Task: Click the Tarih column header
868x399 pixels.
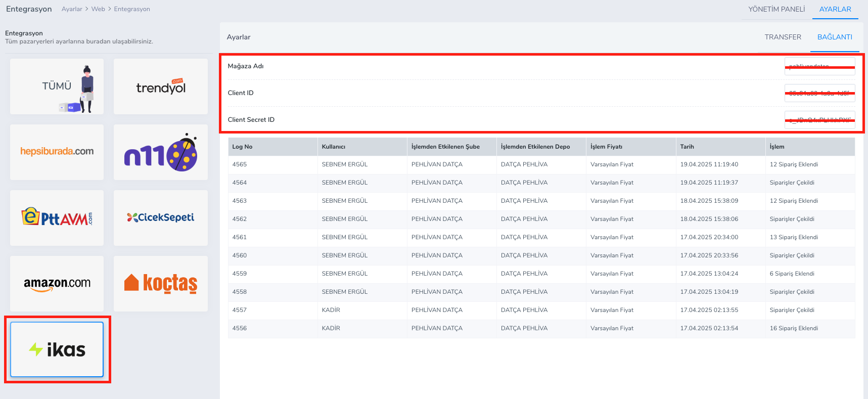Action: pos(687,147)
